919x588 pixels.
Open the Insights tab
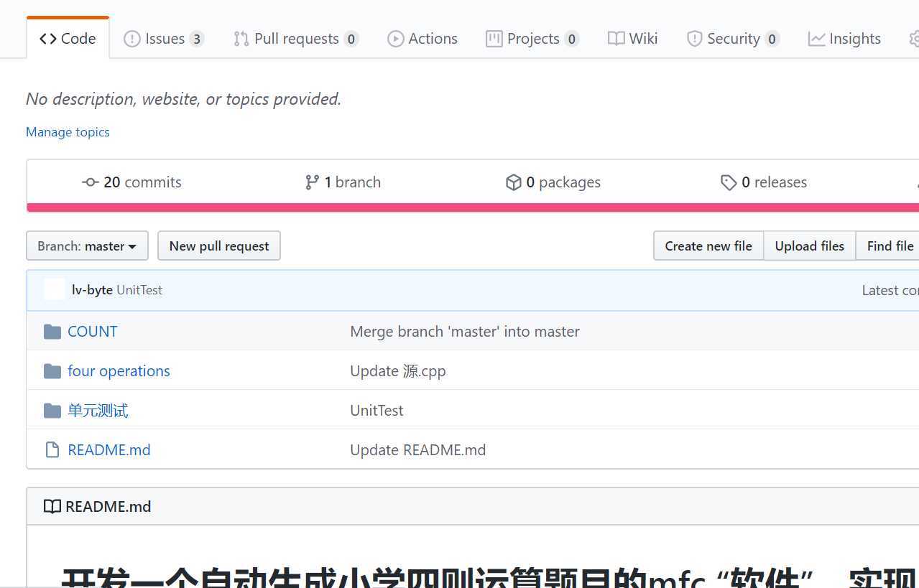844,39
